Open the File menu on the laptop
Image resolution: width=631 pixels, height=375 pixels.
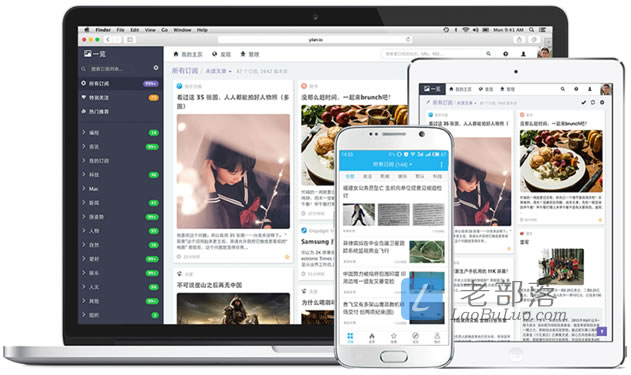pos(120,30)
